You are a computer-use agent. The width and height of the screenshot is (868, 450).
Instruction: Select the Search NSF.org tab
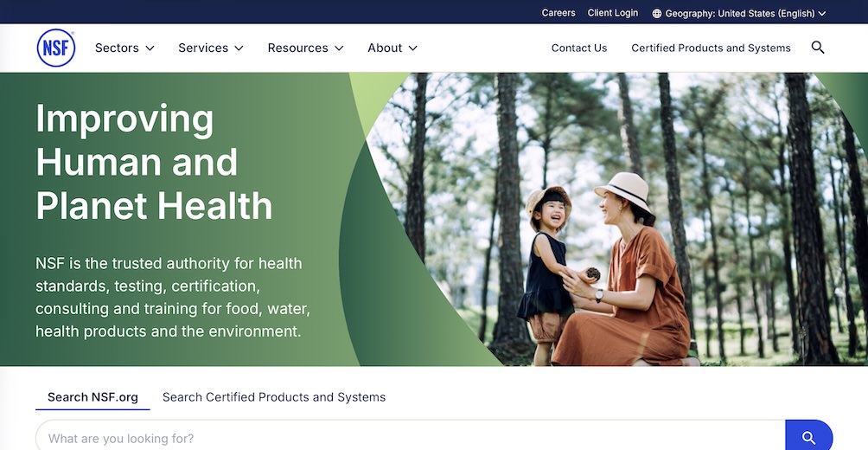point(93,397)
